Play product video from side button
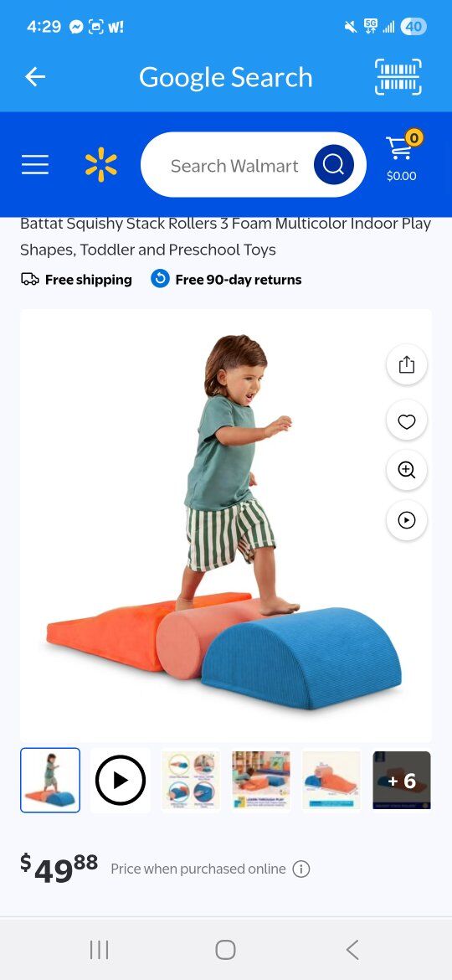Screen dimensions: 452x980 pyautogui.click(x=407, y=520)
